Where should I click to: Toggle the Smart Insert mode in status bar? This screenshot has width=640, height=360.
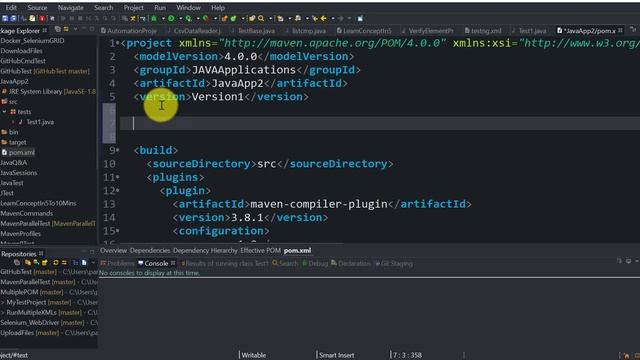point(336,355)
